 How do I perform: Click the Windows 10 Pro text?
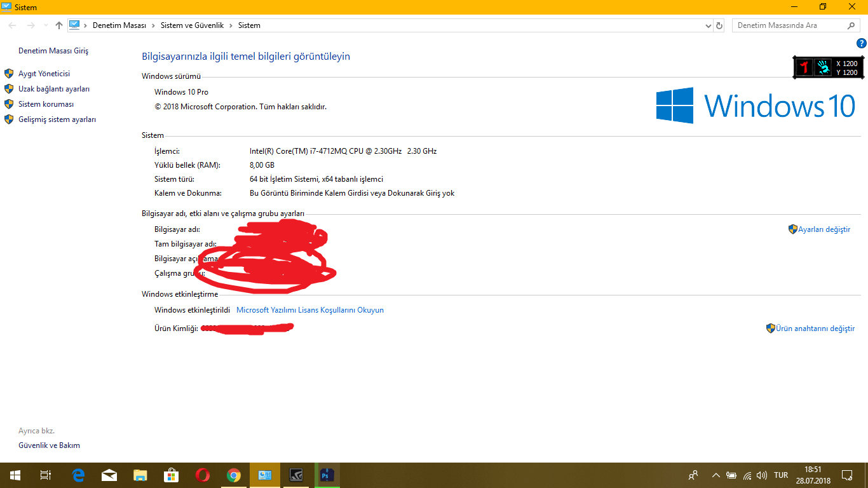coord(181,92)
